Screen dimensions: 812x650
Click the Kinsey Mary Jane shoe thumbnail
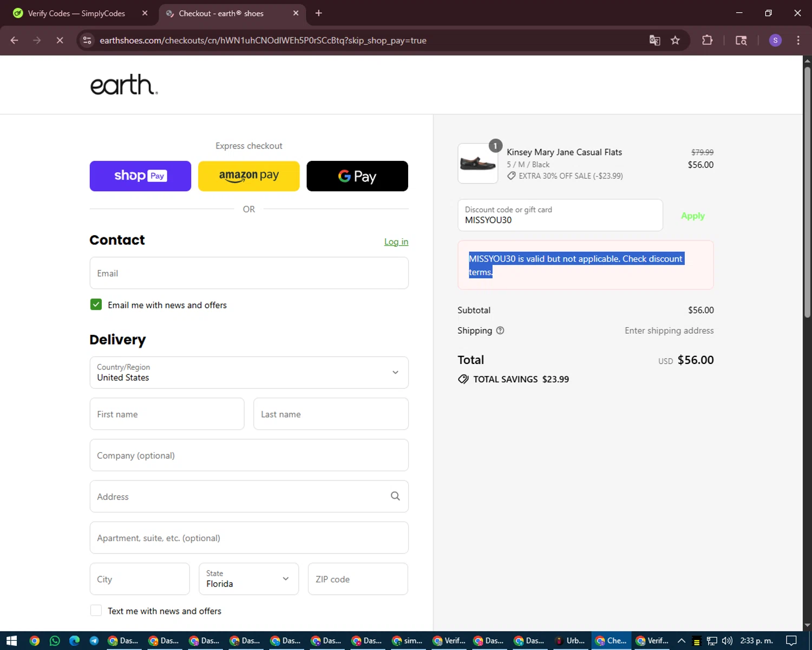(478, 163)
